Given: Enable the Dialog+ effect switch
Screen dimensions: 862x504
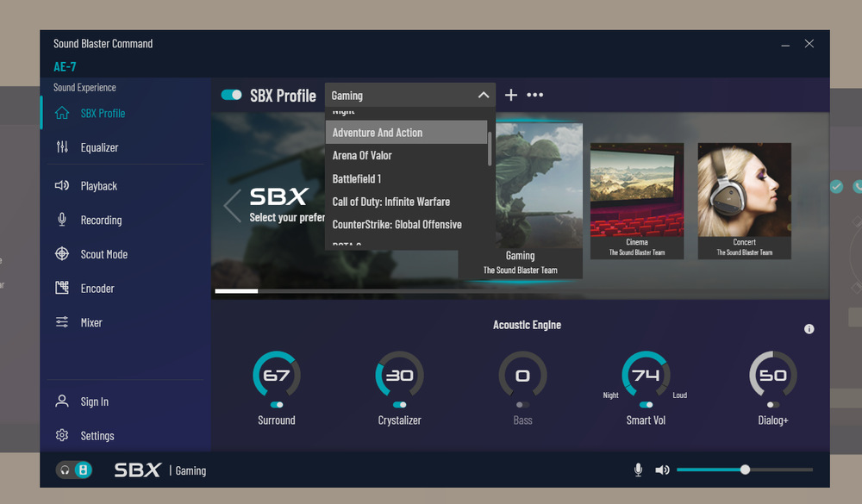Looking at the screenshot, I should tap(773, 405).
